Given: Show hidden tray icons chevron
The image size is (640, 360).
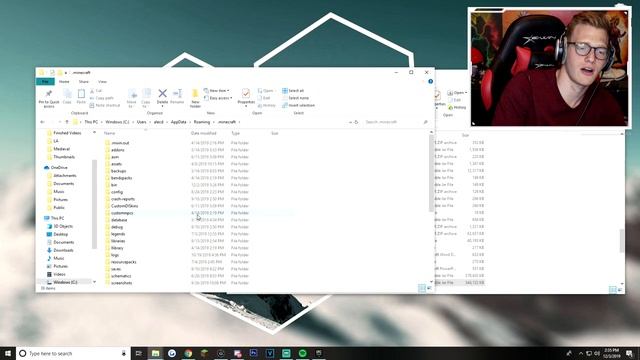Looking at the screenshot, I should [581, 353].
